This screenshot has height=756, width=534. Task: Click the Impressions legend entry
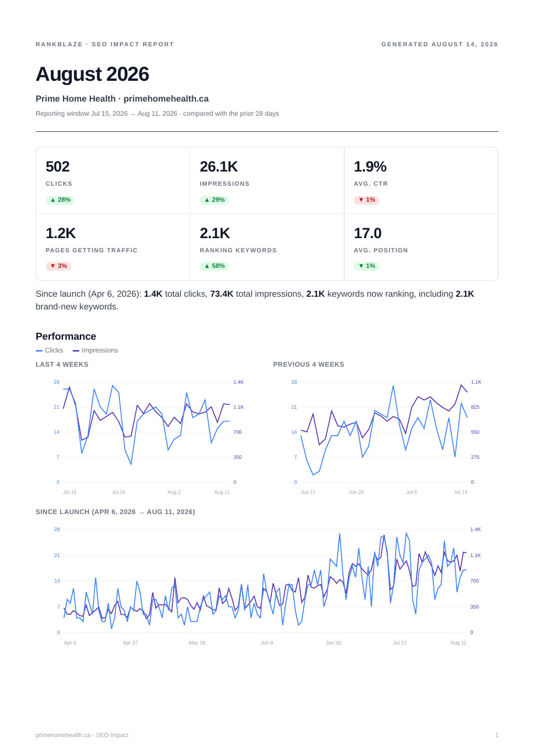95,351
